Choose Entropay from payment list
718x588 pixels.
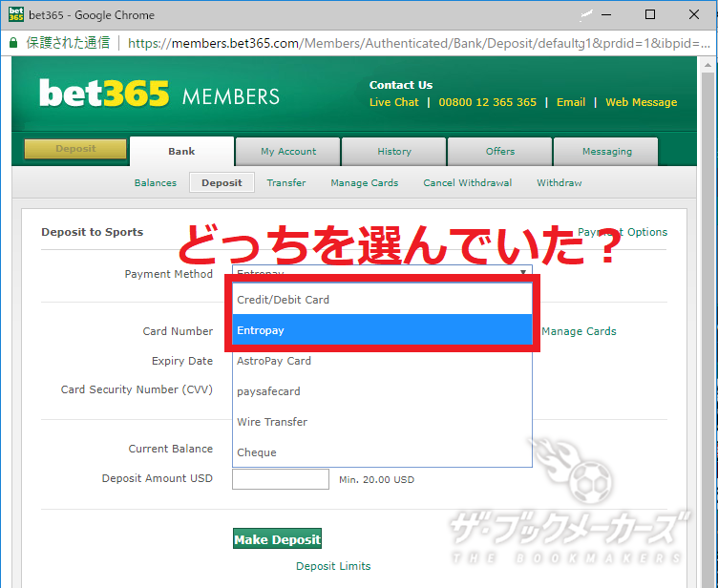[x=382, y=330]
